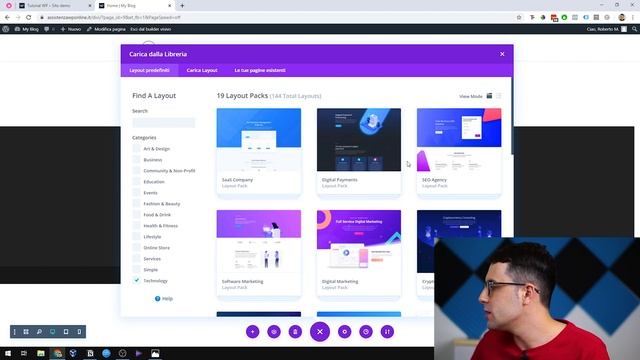The width and height of the screenshot is (640, 360).
Task: Open the Chrome profile avatar
Action: 622,18
